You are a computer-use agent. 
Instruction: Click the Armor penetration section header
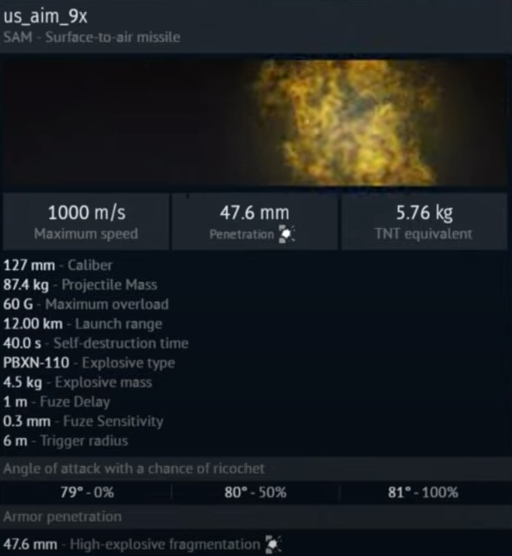pyautogui.click(x=62, y=517)
